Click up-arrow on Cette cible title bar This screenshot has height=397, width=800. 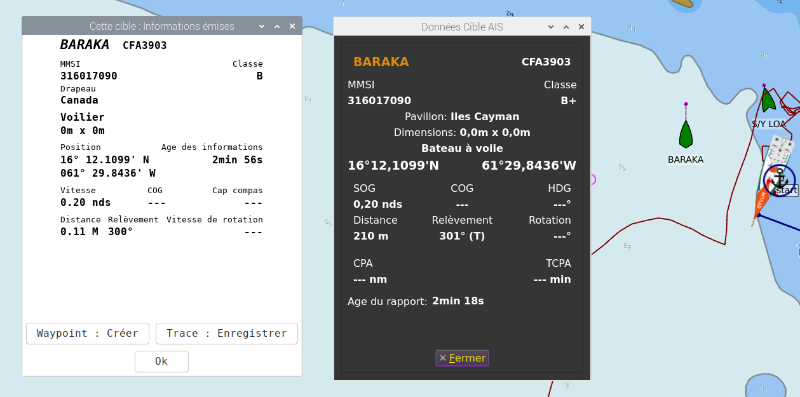coord(277,27)
